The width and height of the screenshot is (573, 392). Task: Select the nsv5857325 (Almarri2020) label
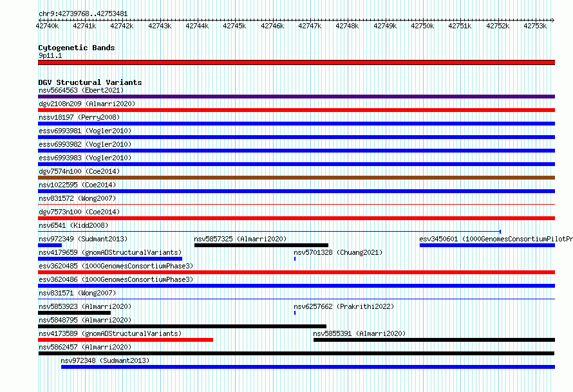240,239
